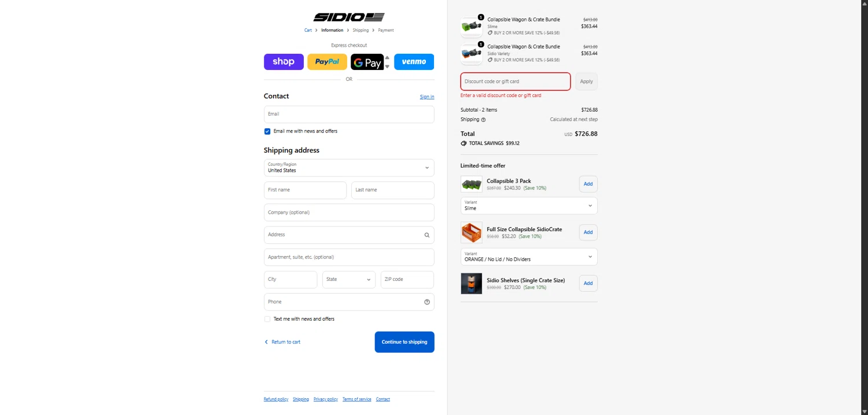Screen dimensions: 868x415
Task: Click the express checkout scroll-up arrow
Action: point(387,58)
